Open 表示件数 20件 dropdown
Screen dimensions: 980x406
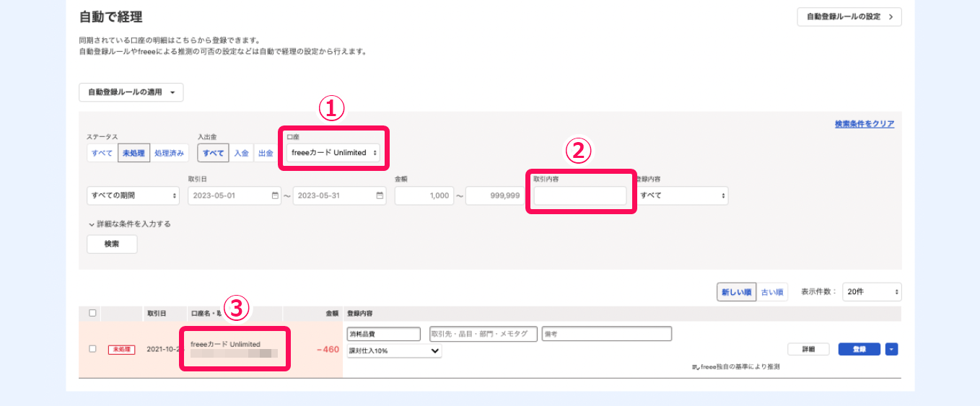(872, 292)
